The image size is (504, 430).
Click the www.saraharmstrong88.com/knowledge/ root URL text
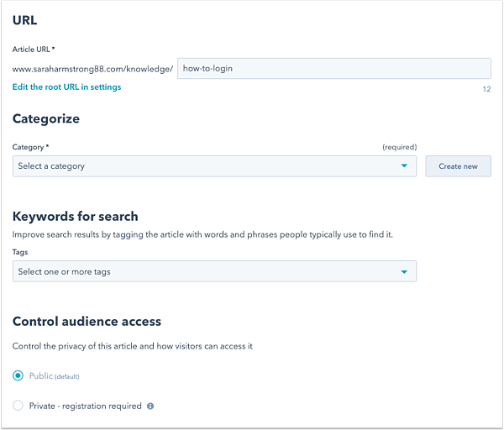point(92,69)
